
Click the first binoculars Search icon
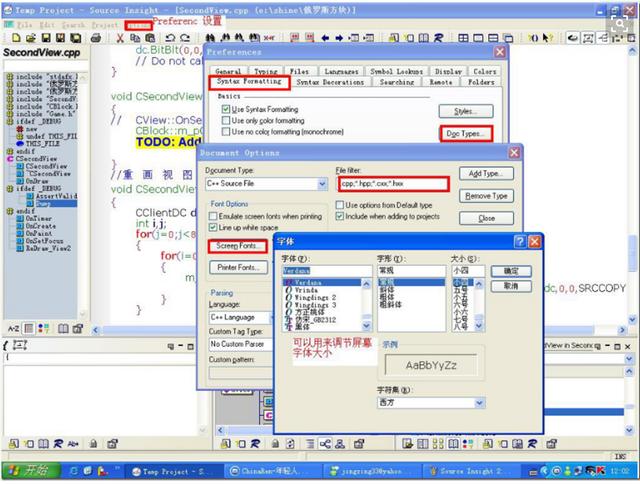click(210, 38)
